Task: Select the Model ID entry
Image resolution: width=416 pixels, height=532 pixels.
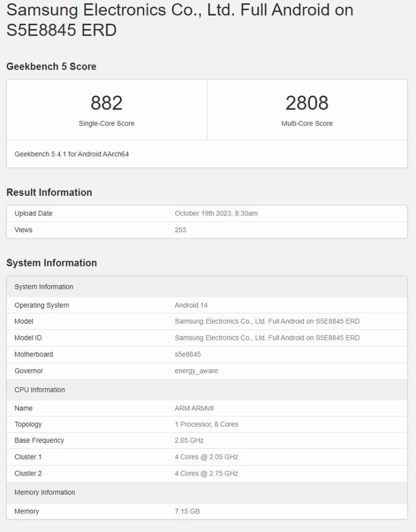Action: tap(267, 338)
